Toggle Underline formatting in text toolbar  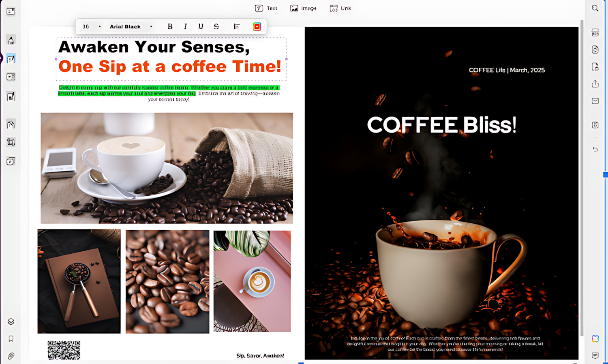coord(201,26)
